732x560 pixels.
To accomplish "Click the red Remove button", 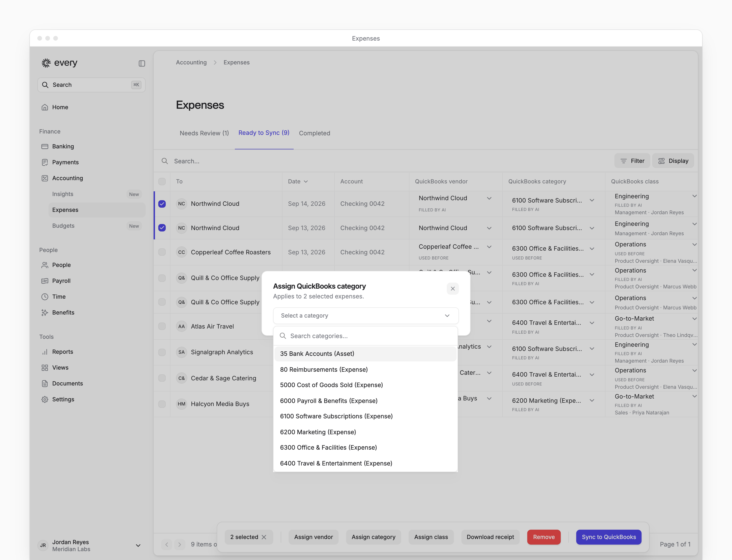I will [544, 537].
